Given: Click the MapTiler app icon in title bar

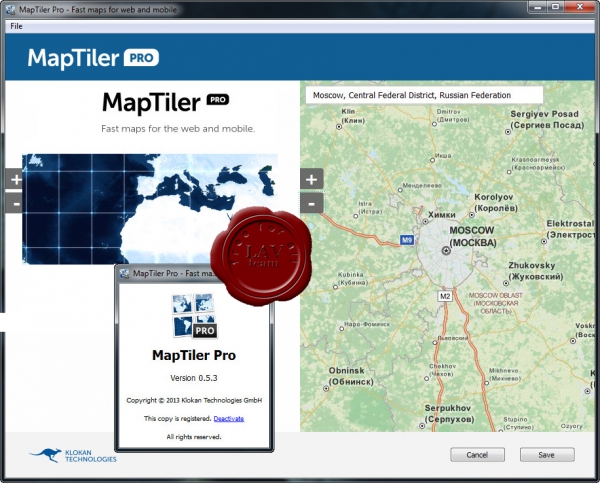Looking at the screenshot, I should (x=11, y=10).
